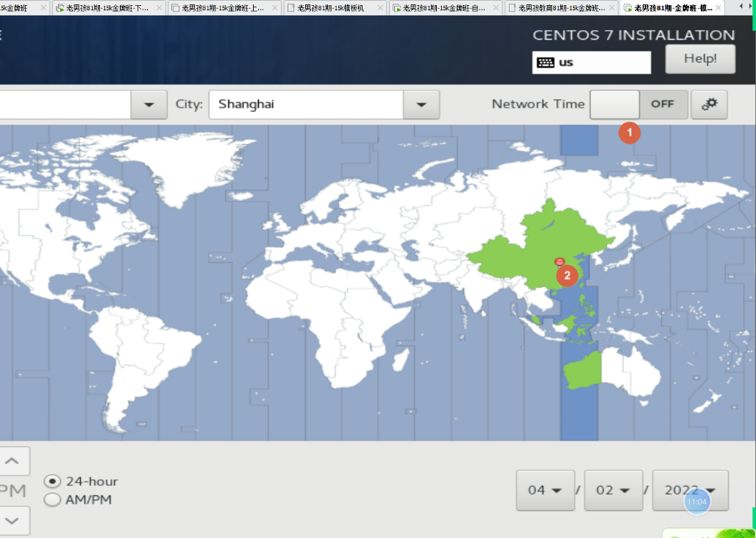756x538 pixels.
Task: Click the blue 11:04 timer bubble
Action: (696, 502)
